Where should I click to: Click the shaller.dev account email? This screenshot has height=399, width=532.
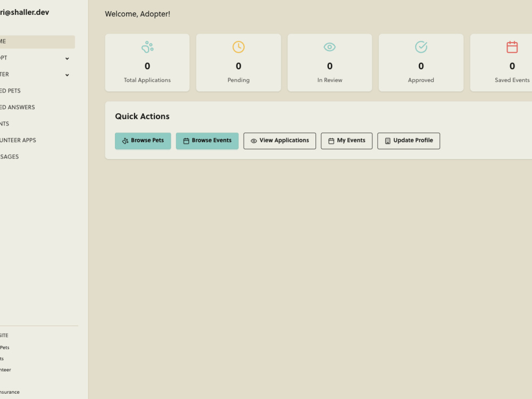[24, 12]
